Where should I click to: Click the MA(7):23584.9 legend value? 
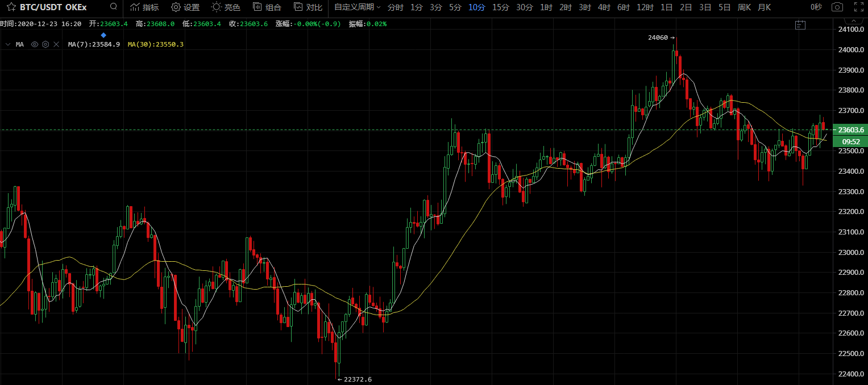[94, 44]
